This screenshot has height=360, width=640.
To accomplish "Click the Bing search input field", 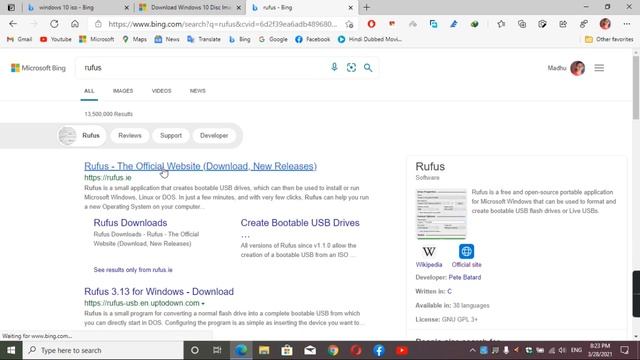I will tap(204, 68).
